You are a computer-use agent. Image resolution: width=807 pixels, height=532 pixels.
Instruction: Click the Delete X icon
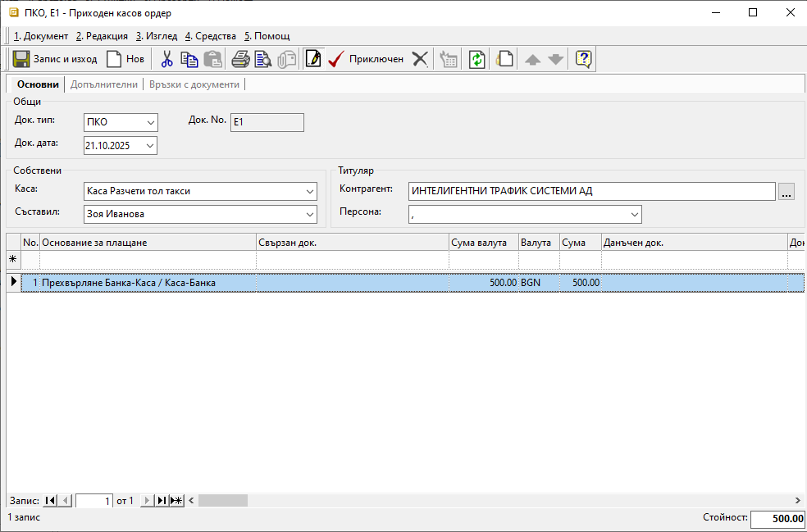tap(420, 59)
